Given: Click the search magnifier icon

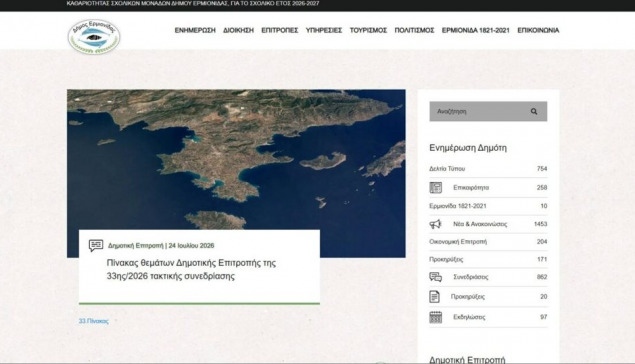Looking at the screenshot, I should point(534,111).
